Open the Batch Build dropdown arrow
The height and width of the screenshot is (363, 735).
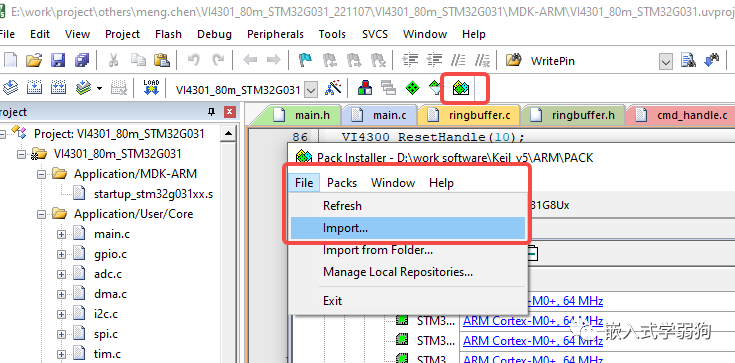pyautogui.click(x=99, y=88)
